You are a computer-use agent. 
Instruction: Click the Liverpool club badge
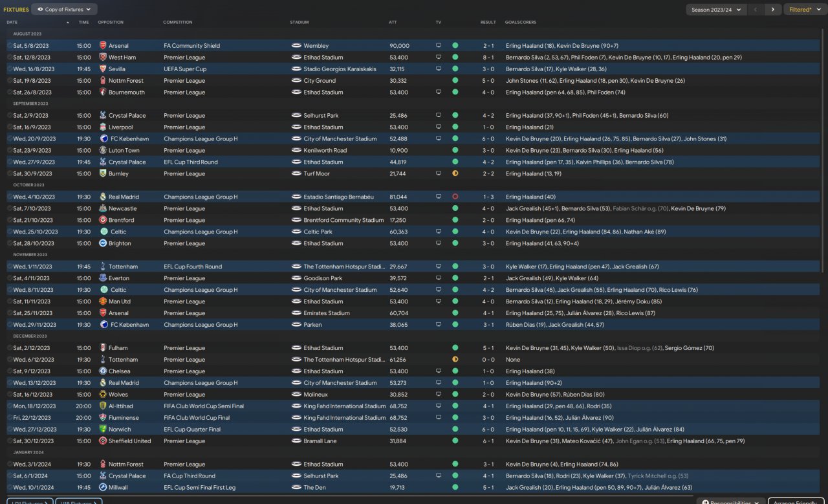(x=103, y=127)
